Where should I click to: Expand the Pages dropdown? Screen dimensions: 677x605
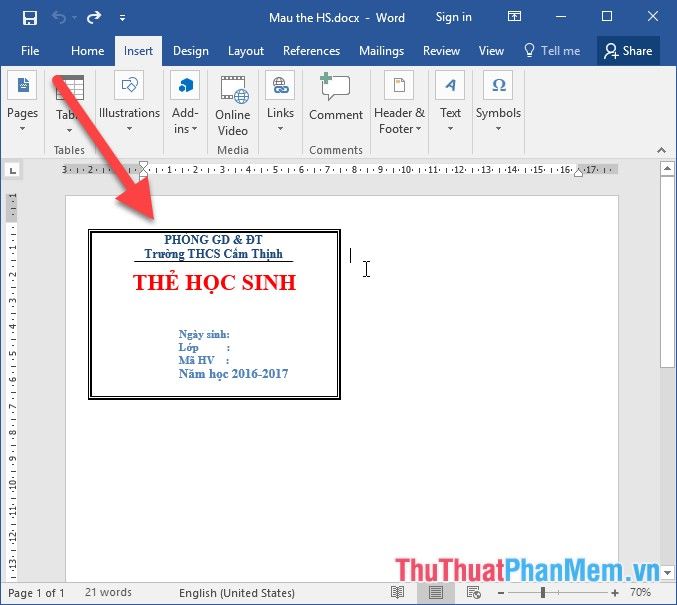pos(22,129)
